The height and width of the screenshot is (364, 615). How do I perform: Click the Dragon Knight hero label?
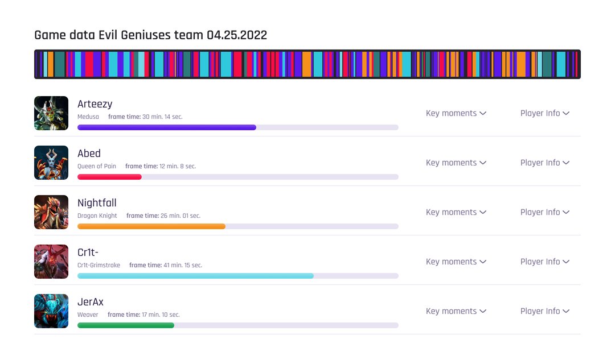(x=97, y=216)
